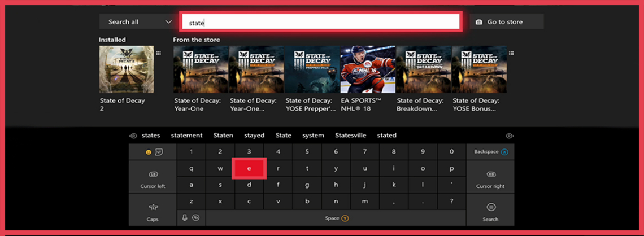Image resolution: width=644 pixels, height=236 pixels.
Task: Tap the z key
Action: tap(192, 202)
